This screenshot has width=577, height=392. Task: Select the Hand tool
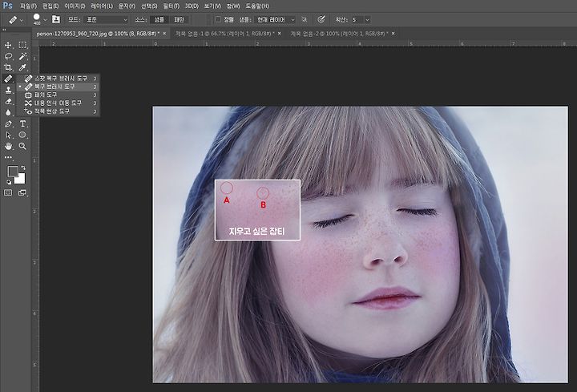(8, 146)
